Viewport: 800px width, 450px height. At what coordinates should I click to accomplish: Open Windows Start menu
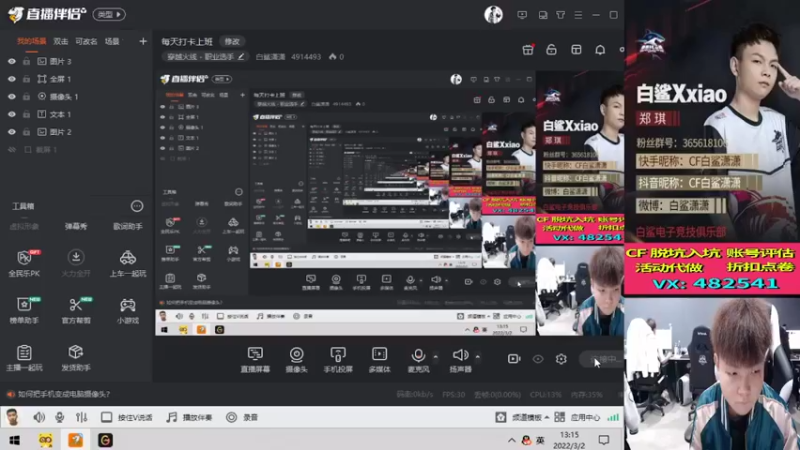(x=14, y=440)
